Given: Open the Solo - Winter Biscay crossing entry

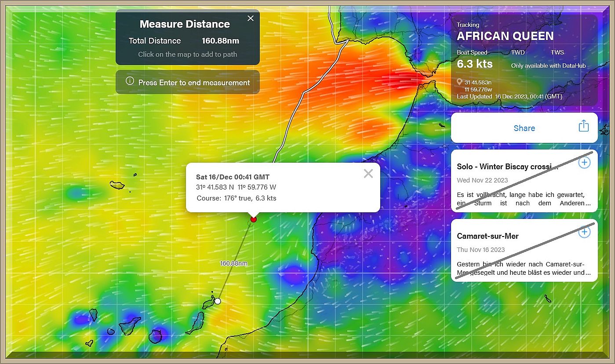Looking at the screenshot, I should [507, 167].
